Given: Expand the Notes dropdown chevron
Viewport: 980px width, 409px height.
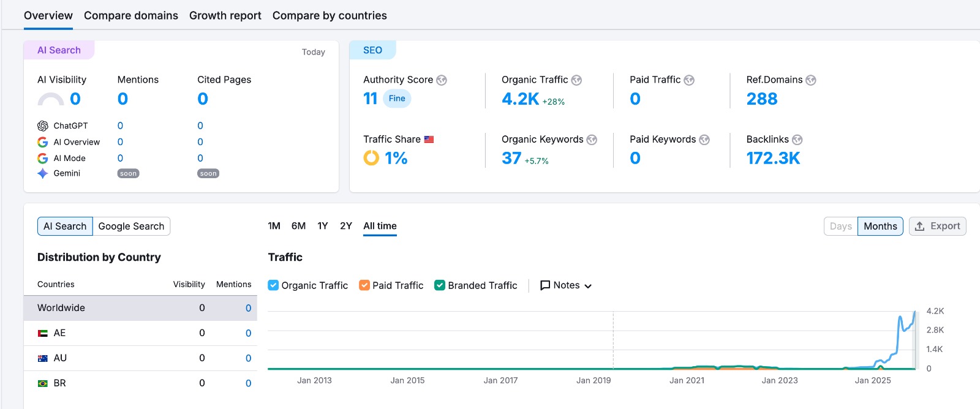Looking at the screenshot, I should tap(588, 286).
